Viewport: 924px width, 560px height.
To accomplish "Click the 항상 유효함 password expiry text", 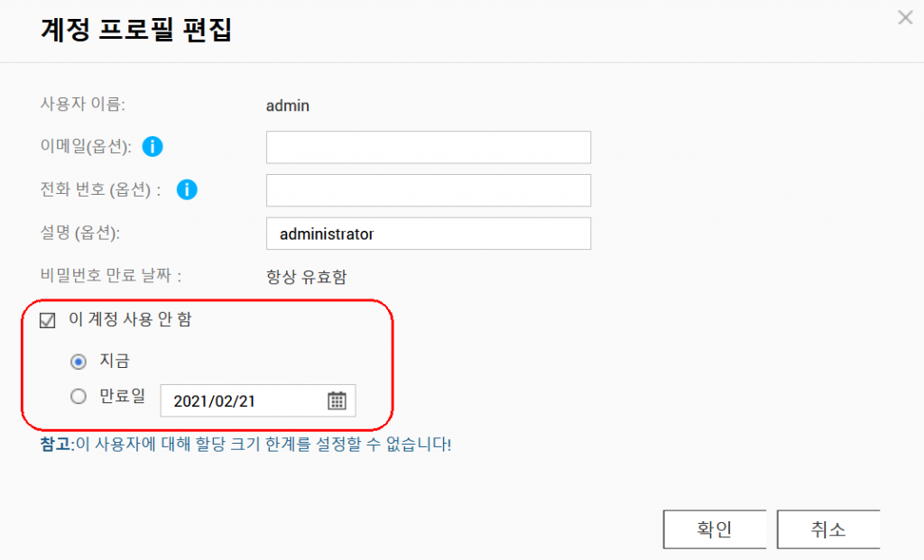I will (x=307, y=277).
